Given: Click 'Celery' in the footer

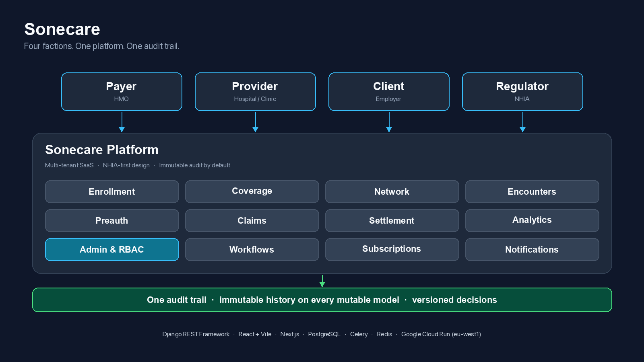Looking at the screenshot, I should click(359, 334).
